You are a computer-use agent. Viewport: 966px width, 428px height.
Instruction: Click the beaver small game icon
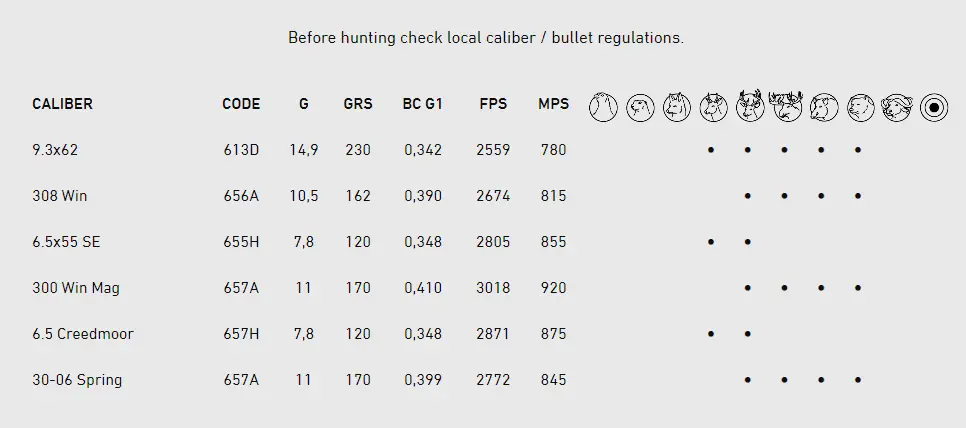[x=640, y=106]
